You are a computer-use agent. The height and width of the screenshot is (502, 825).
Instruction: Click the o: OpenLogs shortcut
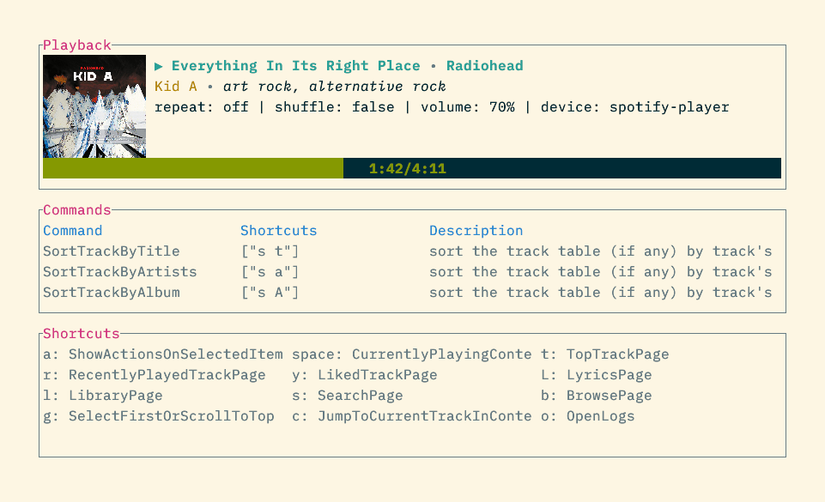point(588,416)
